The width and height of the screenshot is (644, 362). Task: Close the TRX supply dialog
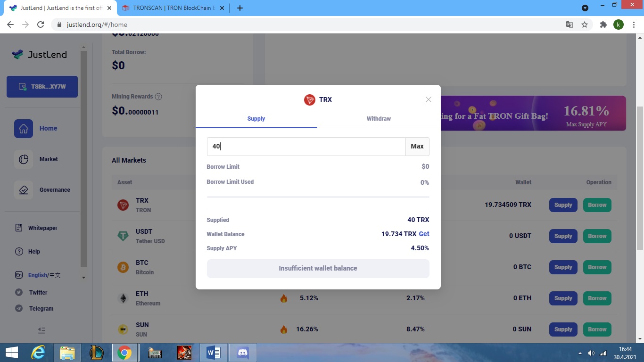tap(429, 99)
